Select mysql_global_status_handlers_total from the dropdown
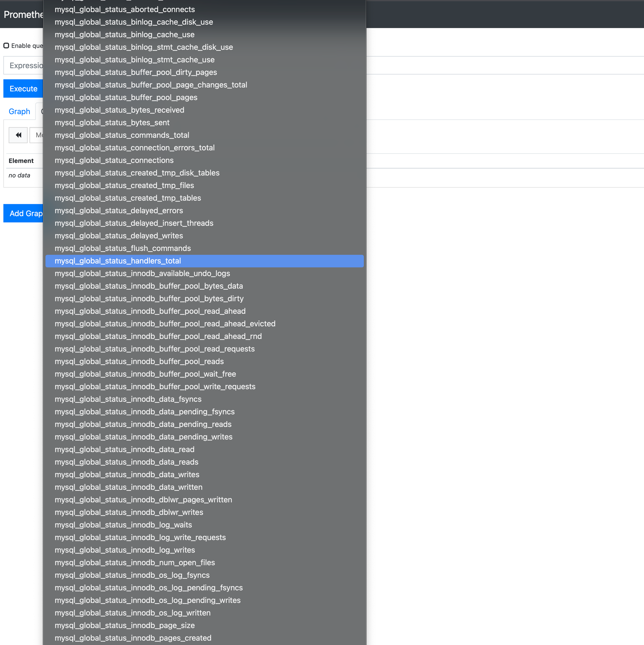 [118, 261]
